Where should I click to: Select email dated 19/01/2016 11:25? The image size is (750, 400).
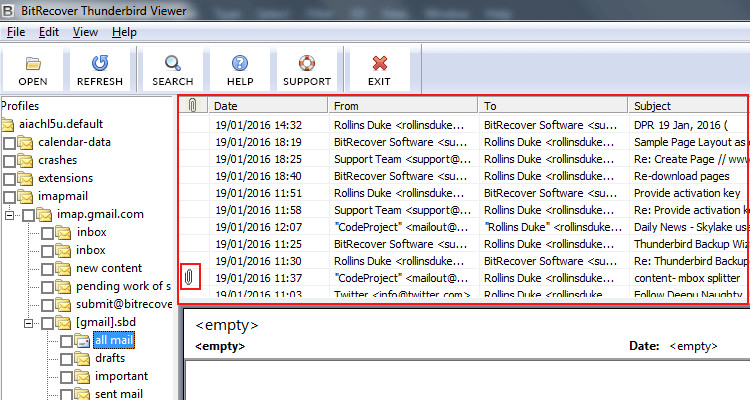(x=463, y=244)
